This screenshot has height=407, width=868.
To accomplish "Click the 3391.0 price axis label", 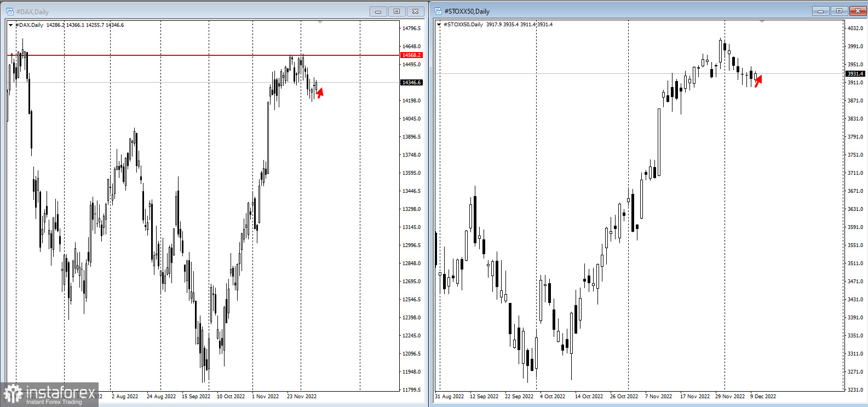I will (855, 318).
